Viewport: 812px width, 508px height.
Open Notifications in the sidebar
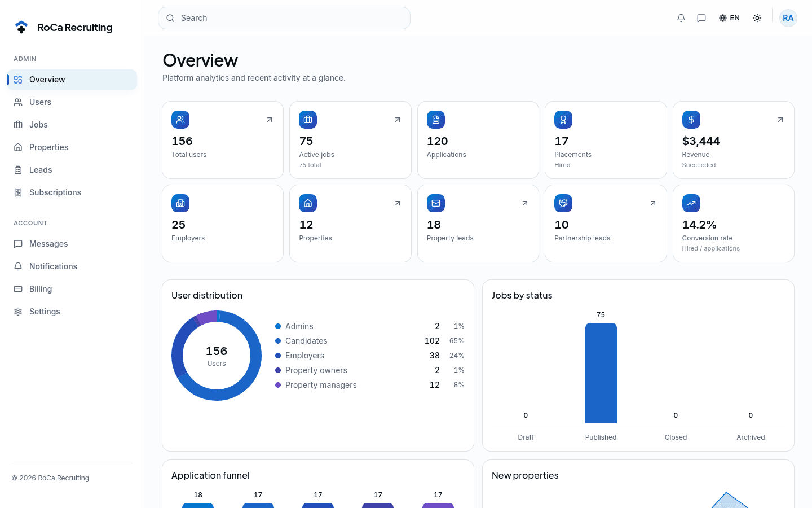coord(72,266)
